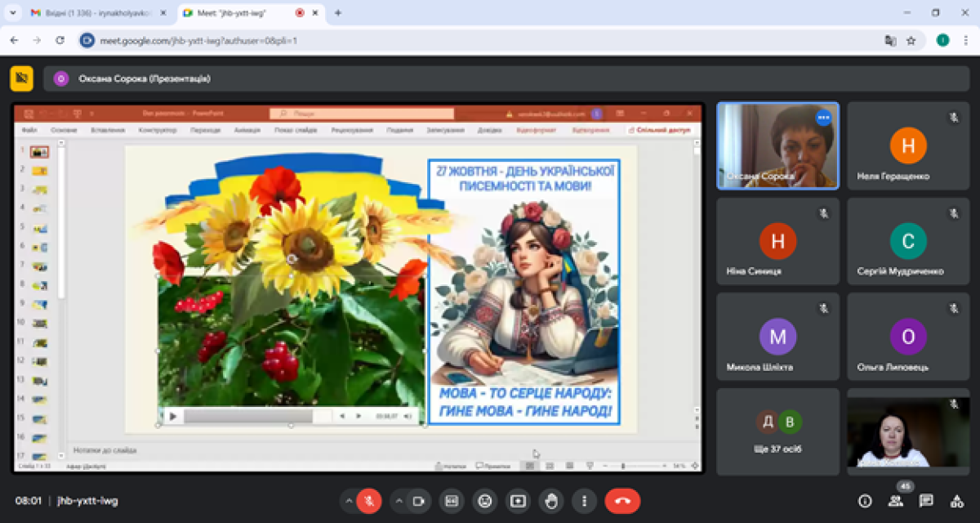The height and width of the screenshot is (523, 980).
Task: Bookmark this page with the star icon
Action: 911,40
